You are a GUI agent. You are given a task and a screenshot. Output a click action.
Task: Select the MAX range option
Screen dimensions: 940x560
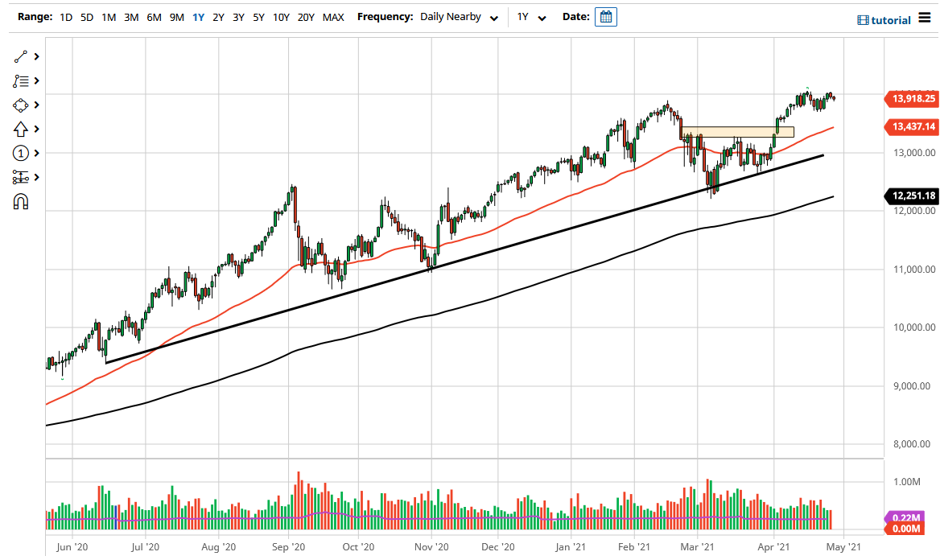click(332, 16)
